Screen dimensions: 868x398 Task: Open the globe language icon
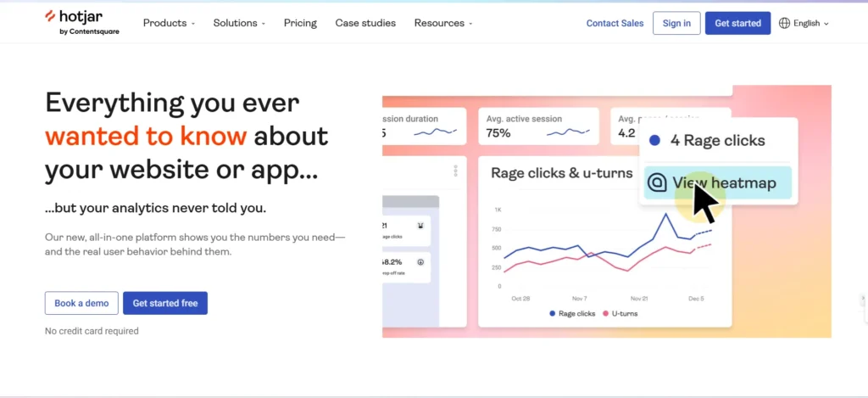point(784,23)
